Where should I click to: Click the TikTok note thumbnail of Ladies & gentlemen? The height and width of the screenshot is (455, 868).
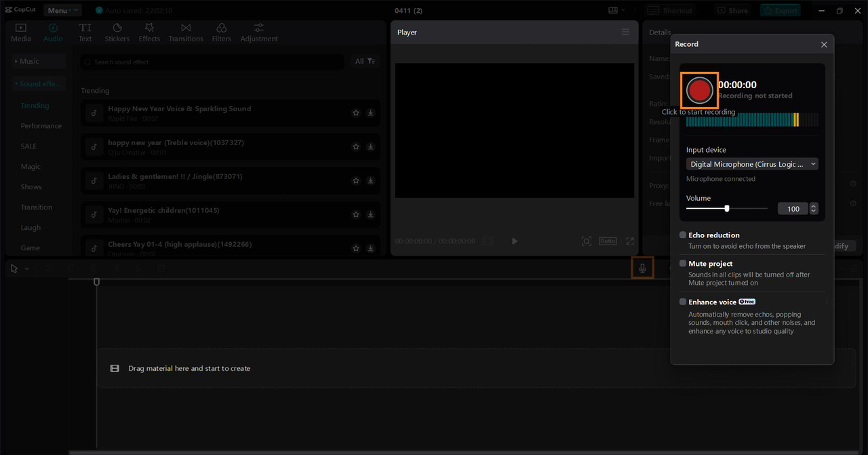click(x=94, y=181)
